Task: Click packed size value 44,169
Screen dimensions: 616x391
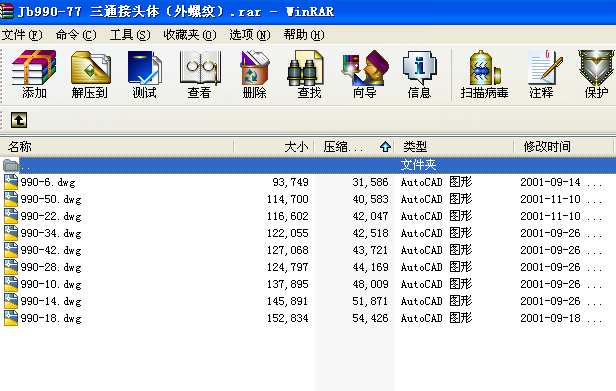Action: (370, 267)
